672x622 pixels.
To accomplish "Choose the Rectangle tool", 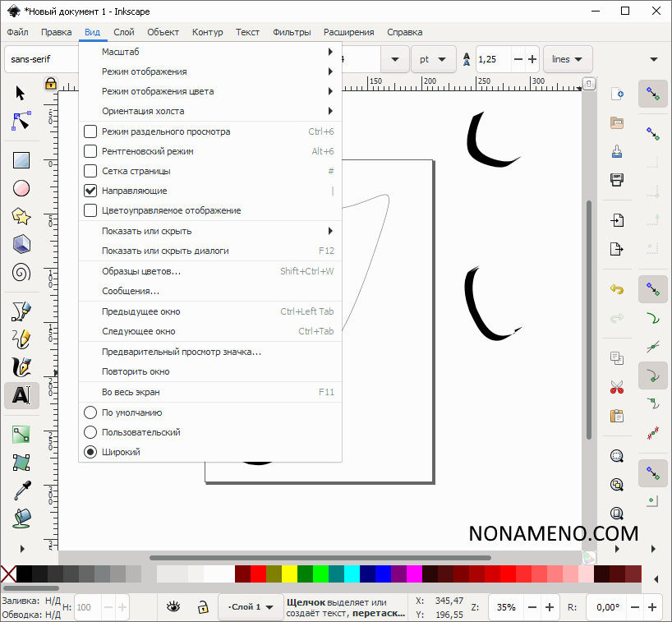I will coord(21,160).
